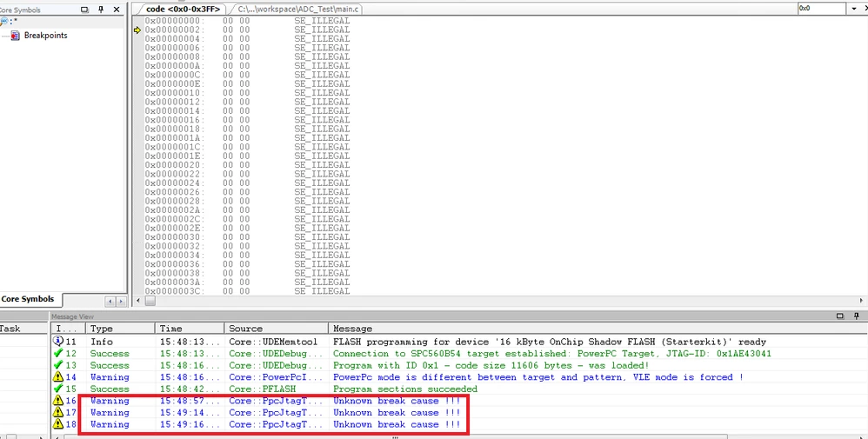Close the Core Symbols panel

coord(117,10)
